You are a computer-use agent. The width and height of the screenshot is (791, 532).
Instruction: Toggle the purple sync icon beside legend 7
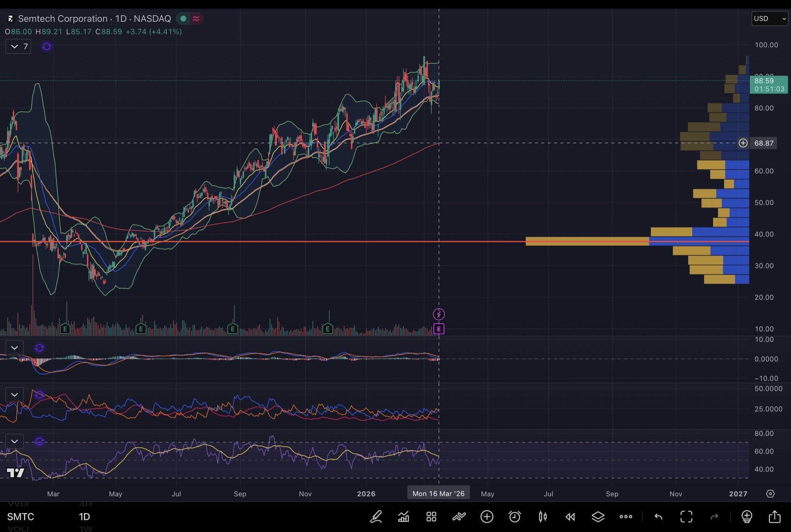(46, 46)
